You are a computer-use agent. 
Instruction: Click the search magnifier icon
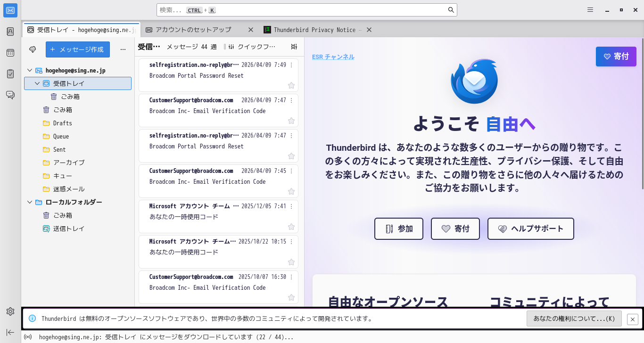451,10
